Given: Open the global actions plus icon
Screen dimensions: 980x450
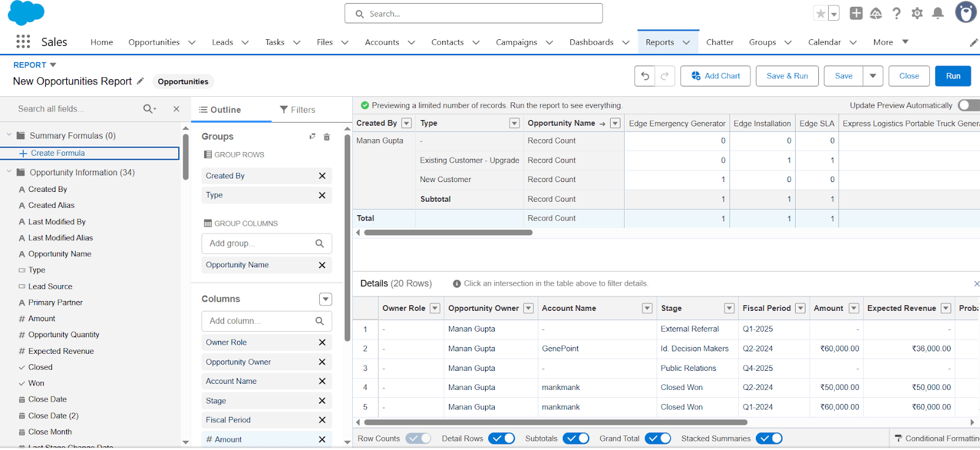Looking at the screenshot, I should coord(856,13).
